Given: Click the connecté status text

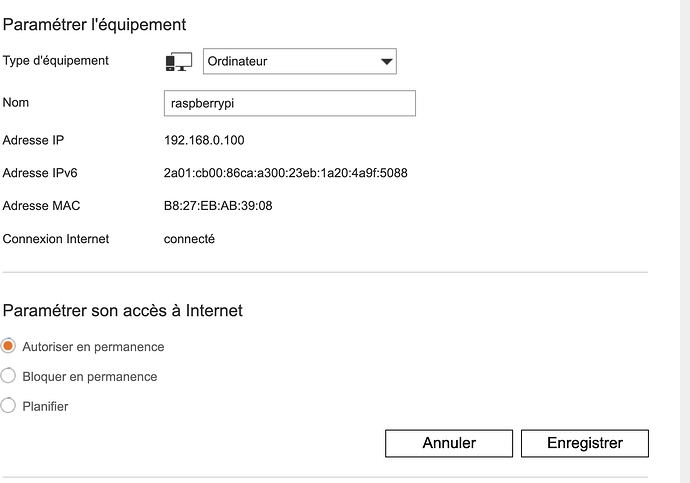Looking at the screenshot, I should coord(189,239).
